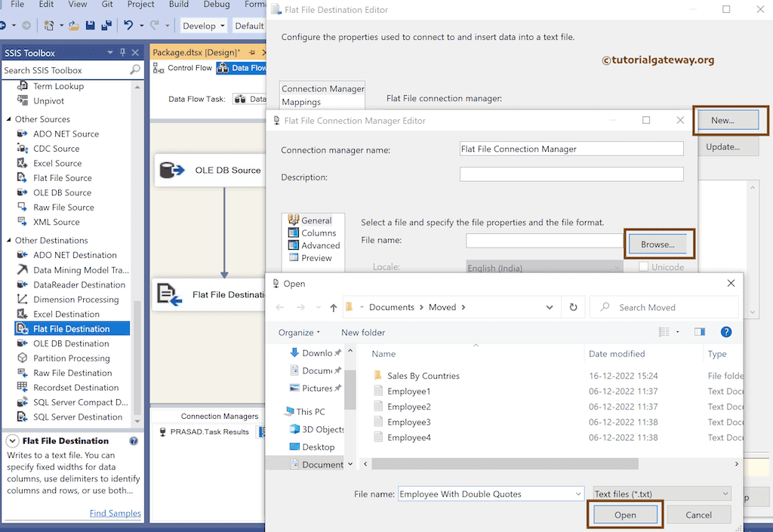Viewport: 773px width, 532px height.
Task: Open the Debug menu
Action: tap(216, 4)
